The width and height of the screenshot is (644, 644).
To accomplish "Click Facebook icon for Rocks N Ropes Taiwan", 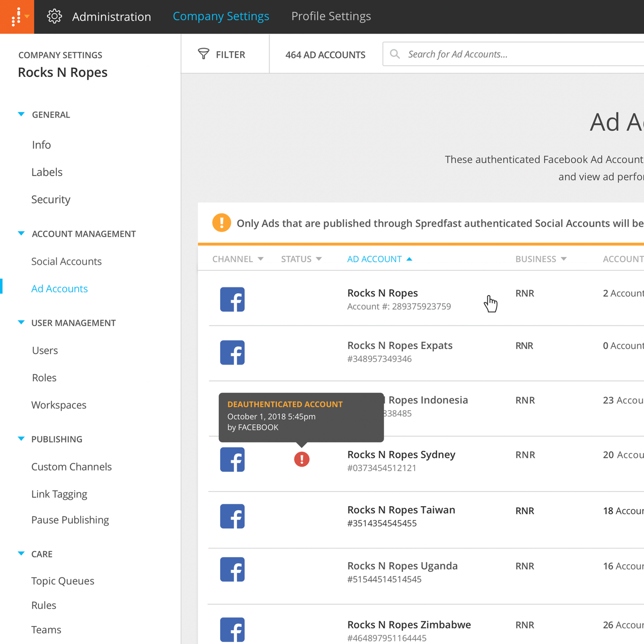I will [233, 516].
